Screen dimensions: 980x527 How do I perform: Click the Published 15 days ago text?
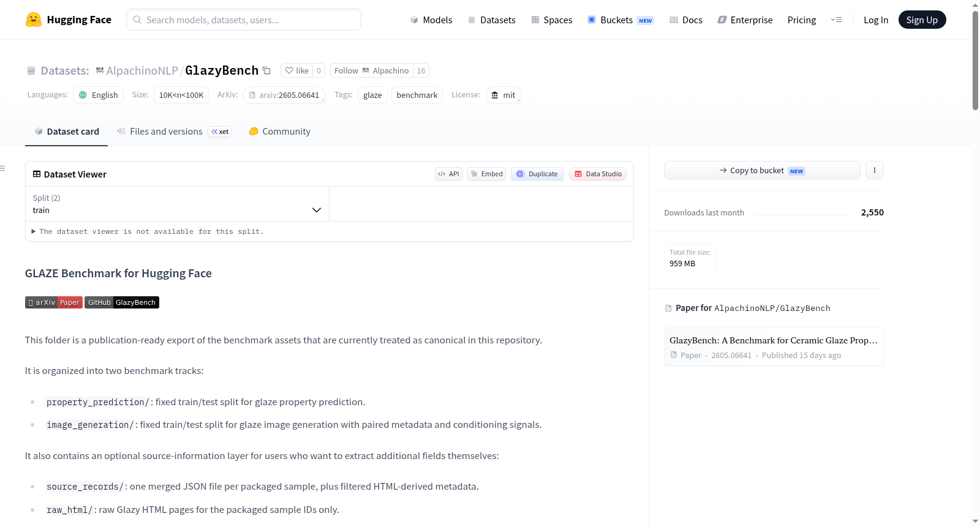coord(801,356)
